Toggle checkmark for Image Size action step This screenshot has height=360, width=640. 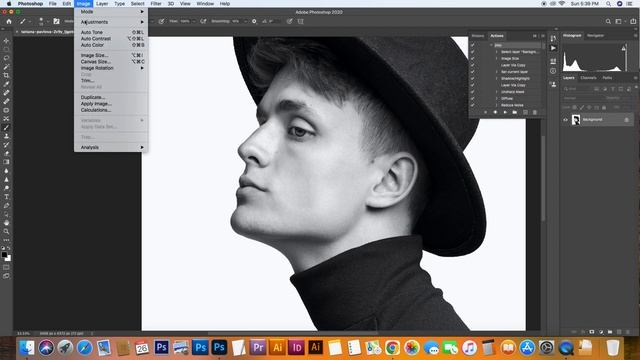pos(473,58)
